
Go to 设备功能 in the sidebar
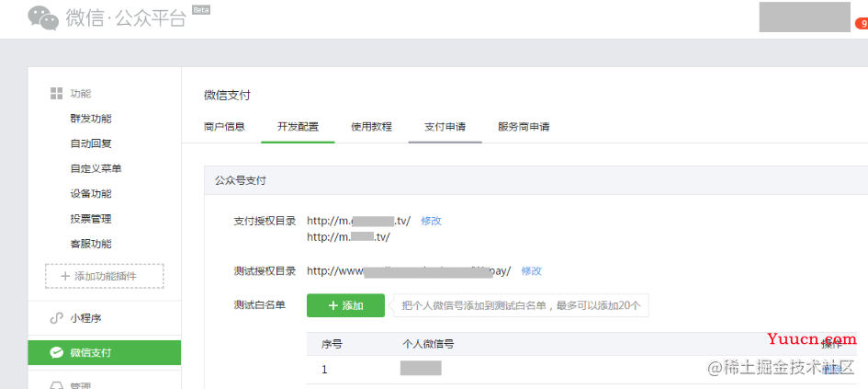pos(91,193)
